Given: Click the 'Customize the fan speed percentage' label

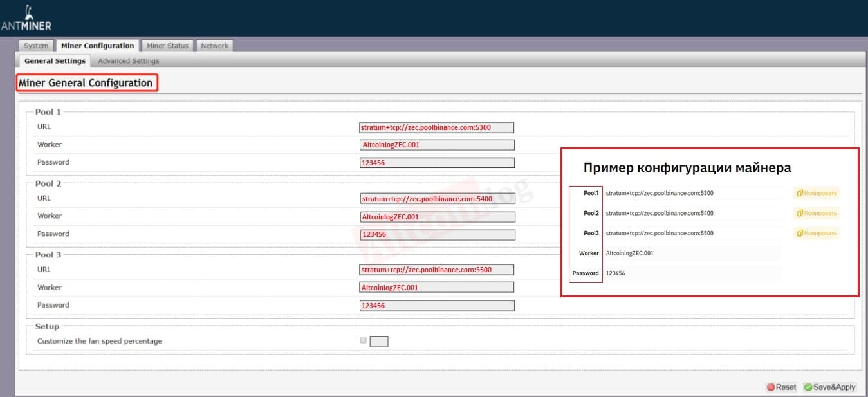Looking at the screenshot, I should pyautogui.click(x=100, y=341).
